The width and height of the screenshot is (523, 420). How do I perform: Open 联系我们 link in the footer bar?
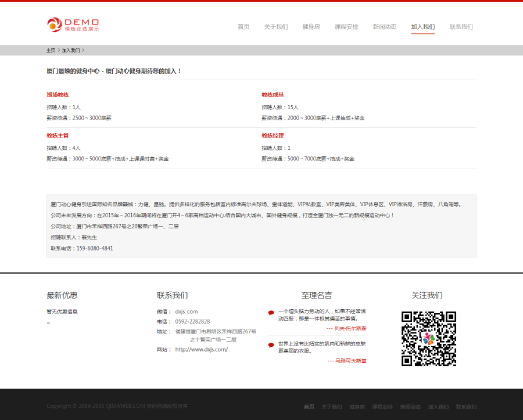[x=466, y=407]
